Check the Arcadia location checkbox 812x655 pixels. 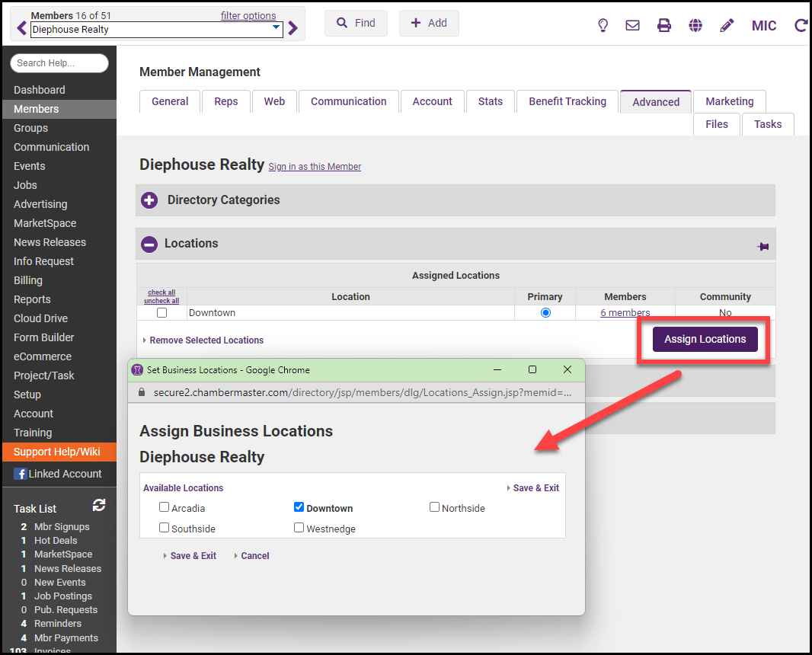(x=164, y=507)
